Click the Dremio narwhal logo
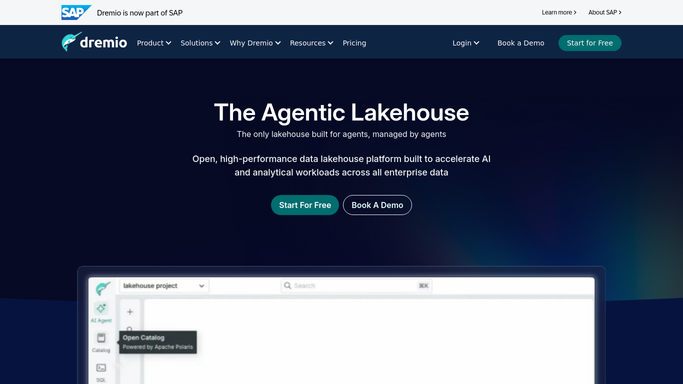Viewport: 683px width, 384px height. (x=94, y=42)
